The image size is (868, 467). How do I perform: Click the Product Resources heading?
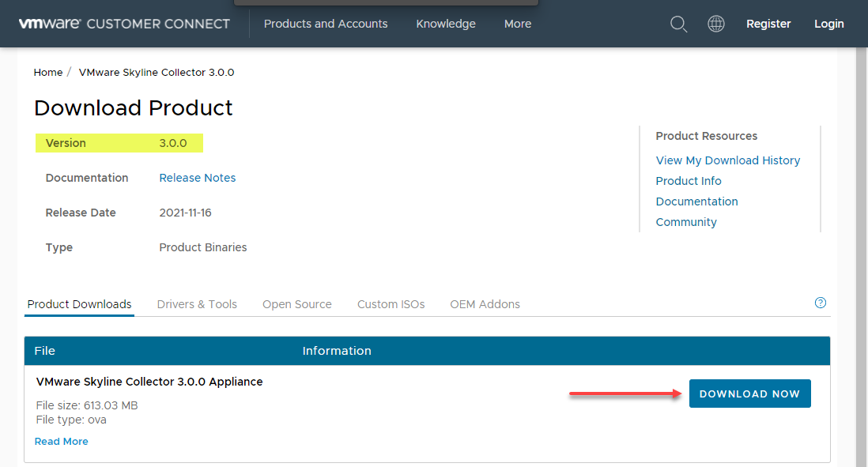point(707,136)
